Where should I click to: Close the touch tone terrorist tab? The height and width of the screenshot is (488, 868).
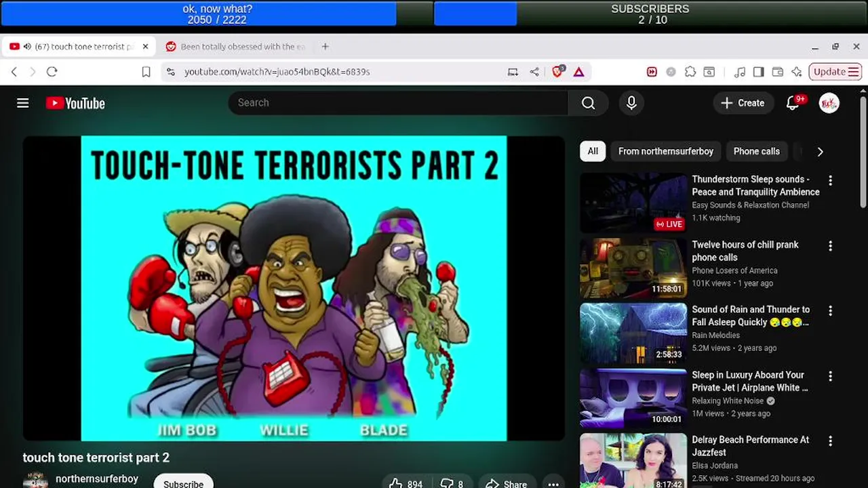[x=145, y=47]
